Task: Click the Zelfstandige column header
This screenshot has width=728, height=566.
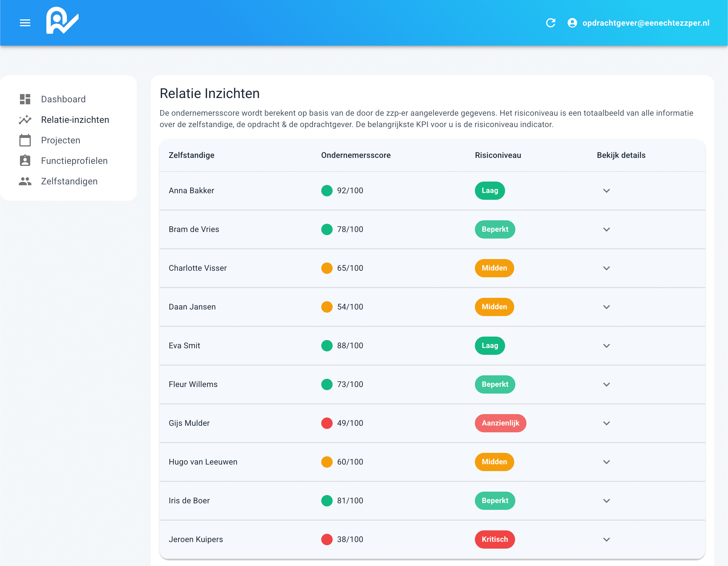Action: tap(191, 155)
